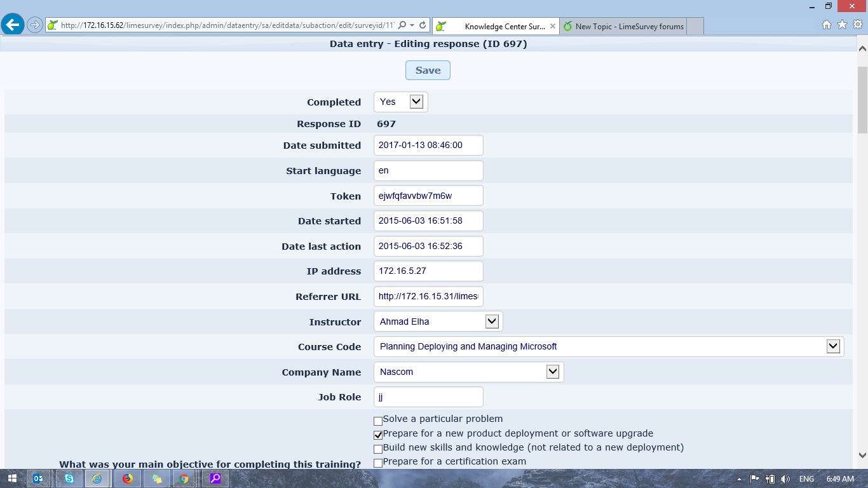
Task: Click the page scrollbar down arrow
Action: 862,455
